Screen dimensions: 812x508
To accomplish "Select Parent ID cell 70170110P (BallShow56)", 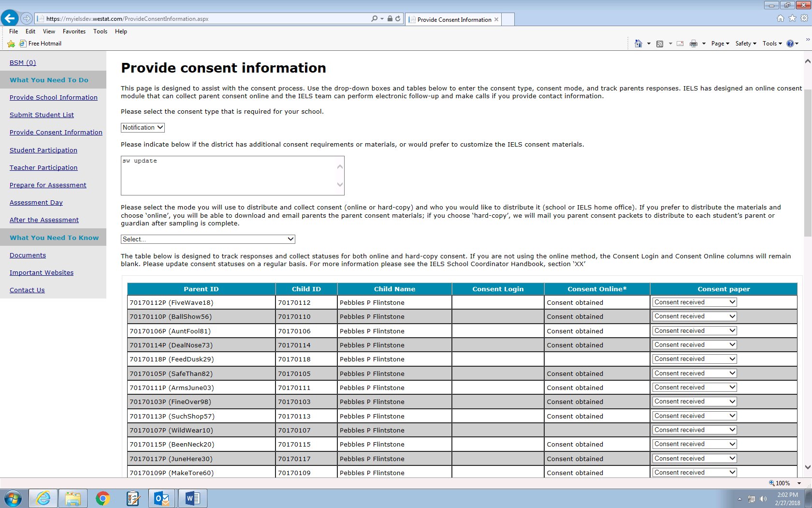I will (x=201, y=317).
